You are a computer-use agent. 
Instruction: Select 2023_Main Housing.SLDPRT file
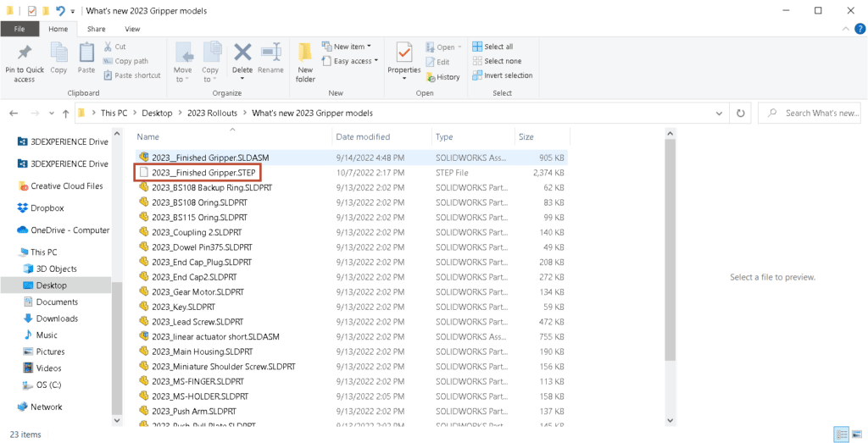[352, 352]
